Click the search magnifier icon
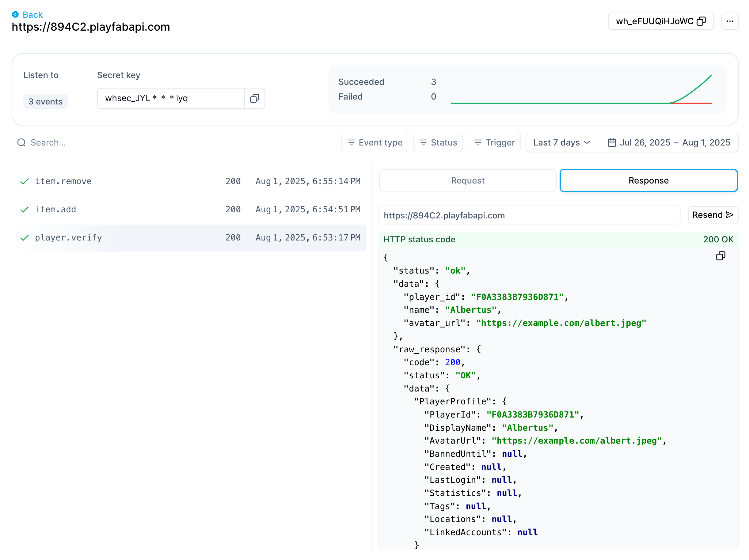Viewport: 749px width, 560px height. [22, 142]
